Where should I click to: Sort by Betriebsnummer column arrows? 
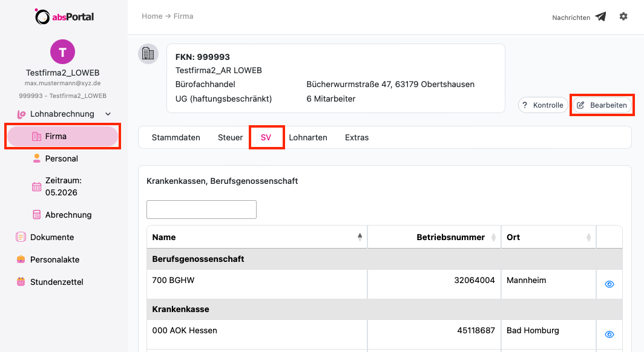(x=494, y=237)
